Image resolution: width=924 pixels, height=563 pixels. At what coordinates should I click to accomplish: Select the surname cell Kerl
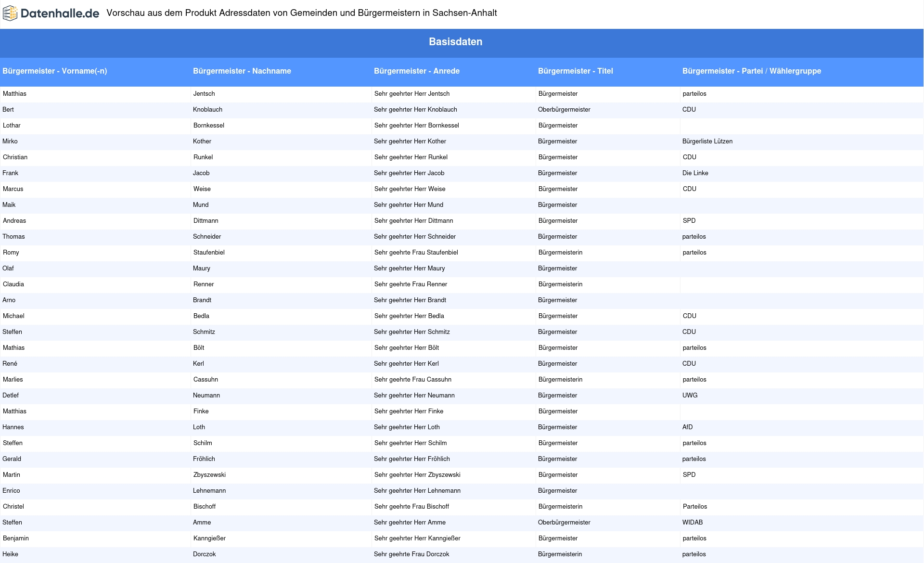pyautogui.click(x=198, y=363)
